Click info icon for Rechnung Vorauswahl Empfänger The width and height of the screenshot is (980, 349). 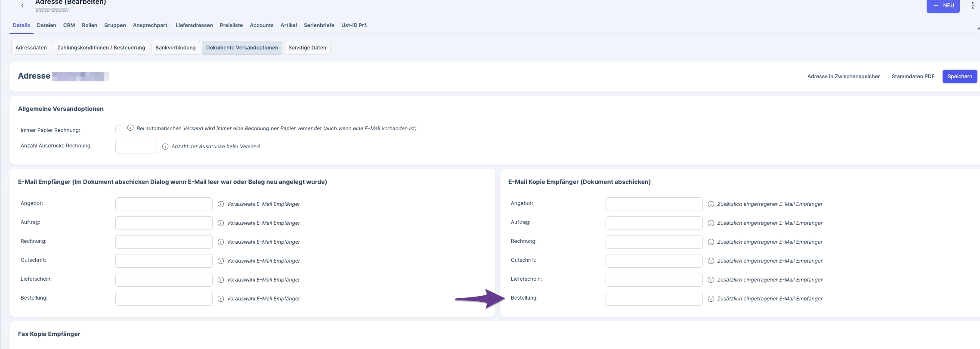[x=221, y=242]
